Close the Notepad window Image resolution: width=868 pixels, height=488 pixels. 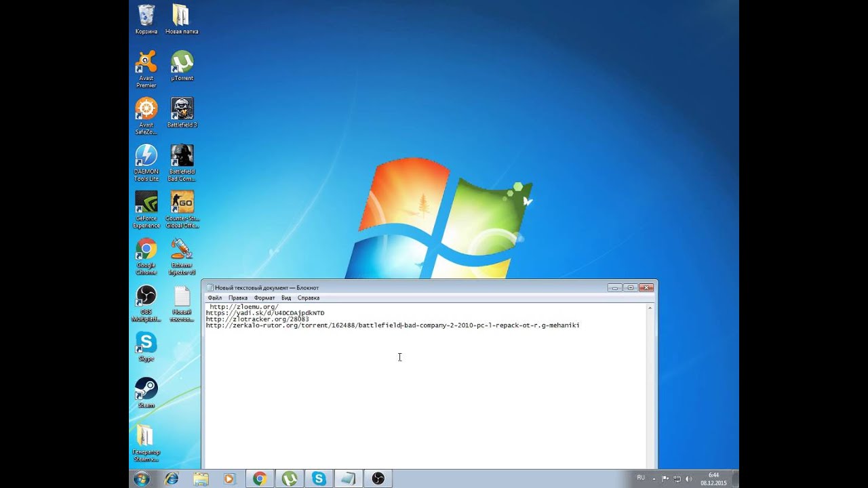646,287
